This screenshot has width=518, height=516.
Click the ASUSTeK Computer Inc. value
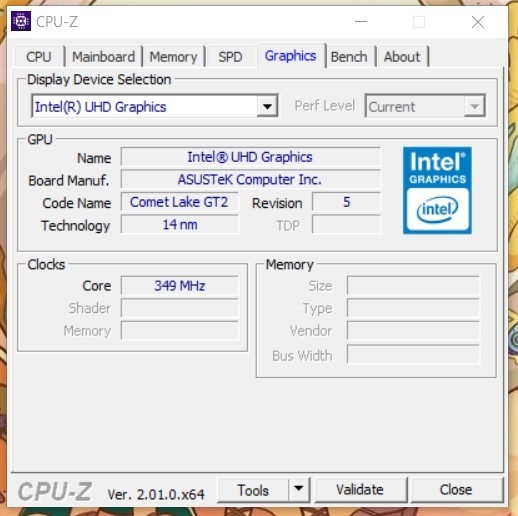click(x=251, y=179)
